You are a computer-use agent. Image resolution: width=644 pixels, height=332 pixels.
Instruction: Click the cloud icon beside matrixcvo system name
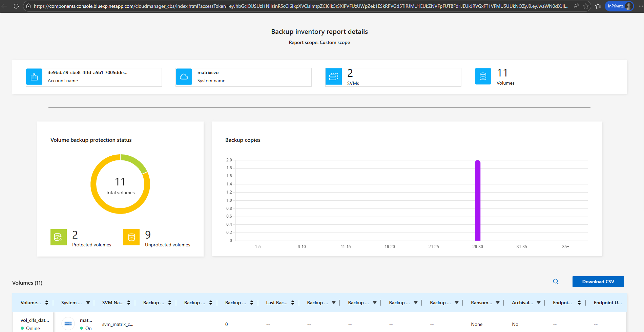click(184, 77)
